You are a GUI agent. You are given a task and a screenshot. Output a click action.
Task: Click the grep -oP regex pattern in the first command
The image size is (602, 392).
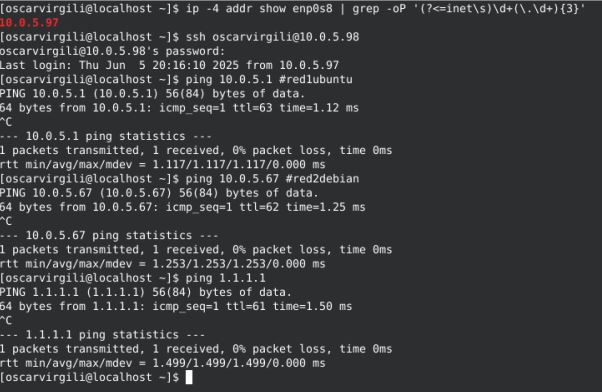point(499,8)
